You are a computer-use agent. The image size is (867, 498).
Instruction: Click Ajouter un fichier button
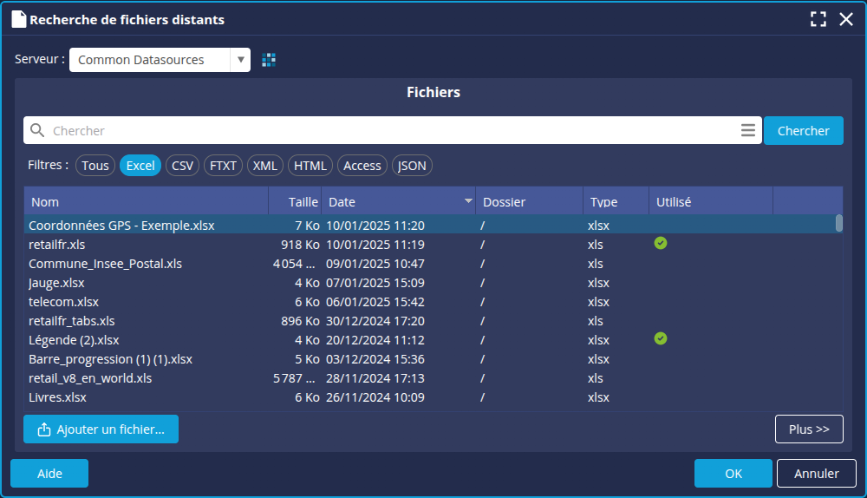tap(101, 429)
